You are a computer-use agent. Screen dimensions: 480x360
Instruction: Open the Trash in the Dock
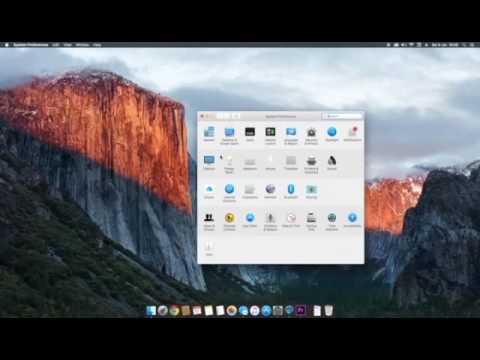[x=329, y=311]
